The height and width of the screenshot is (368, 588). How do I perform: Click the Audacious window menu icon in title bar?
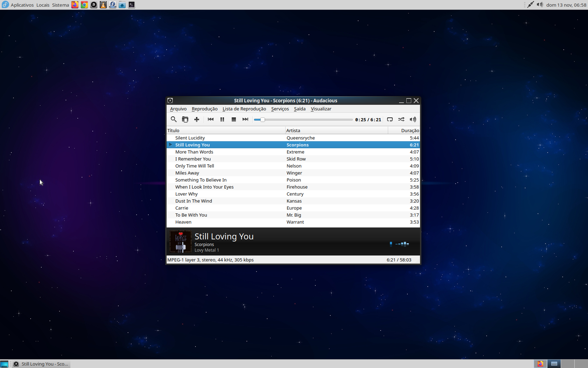pos(170,101)
